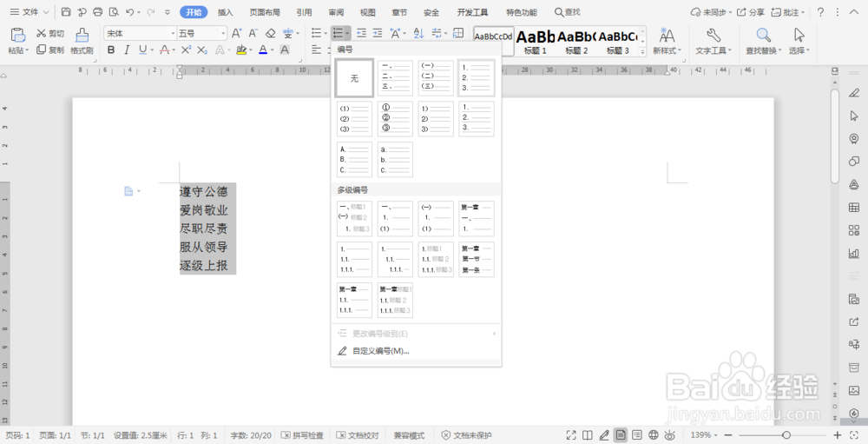The width and height of the screenshot is (868, 444).
Task: Click the Subscript X₂ icon
Action: [202, 50]
